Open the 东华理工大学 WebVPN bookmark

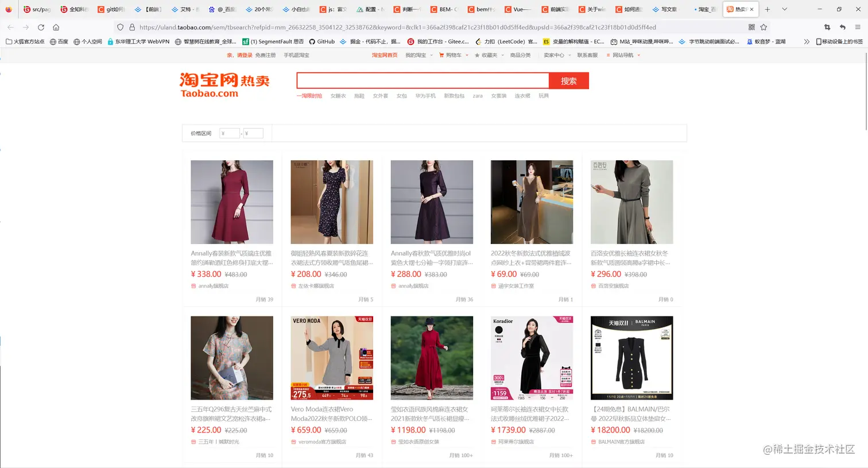(138, 41)
